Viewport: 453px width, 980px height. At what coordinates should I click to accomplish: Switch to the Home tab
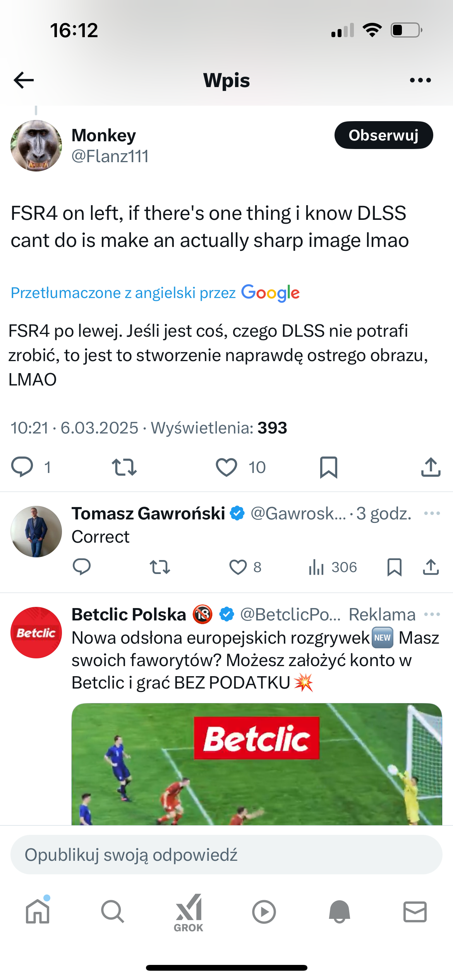pos(38,911)
